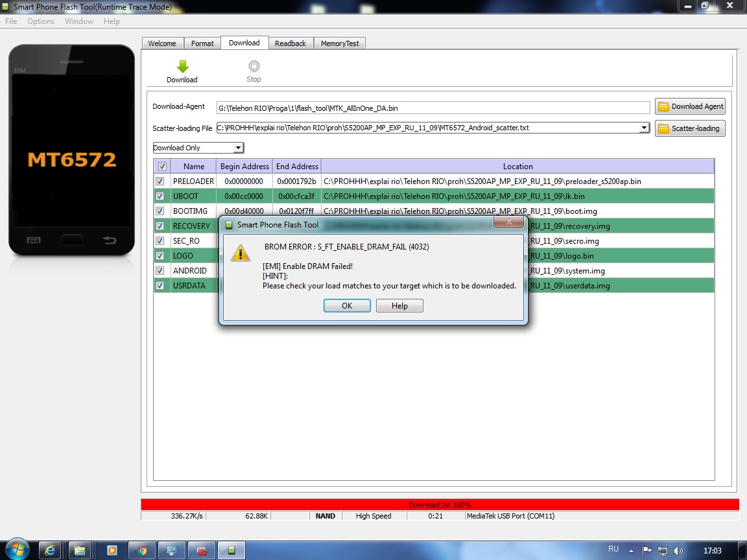Click the red toolbox taskbar icon

(202, 550)
